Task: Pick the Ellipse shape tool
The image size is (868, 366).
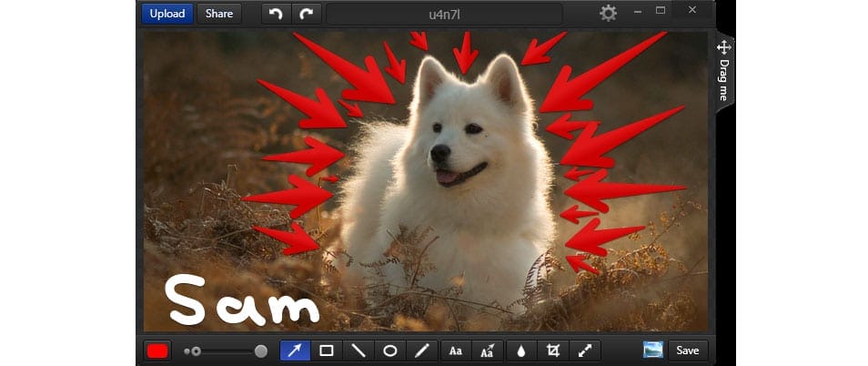Action: pyautogui.click(x=390, y=351)
